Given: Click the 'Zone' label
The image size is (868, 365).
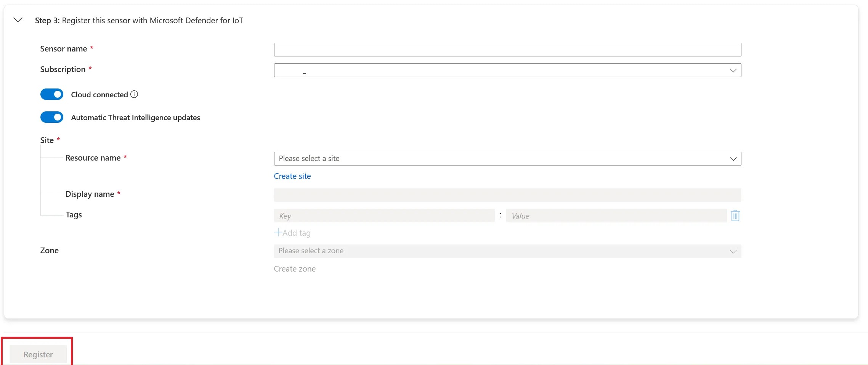Looking at the screenshot, I should 50,251.
